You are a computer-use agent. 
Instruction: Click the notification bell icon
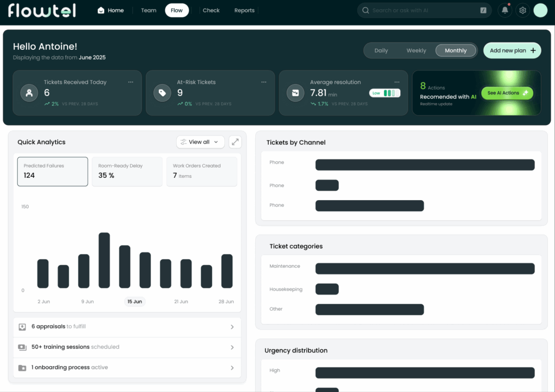(x=505, y=10)
